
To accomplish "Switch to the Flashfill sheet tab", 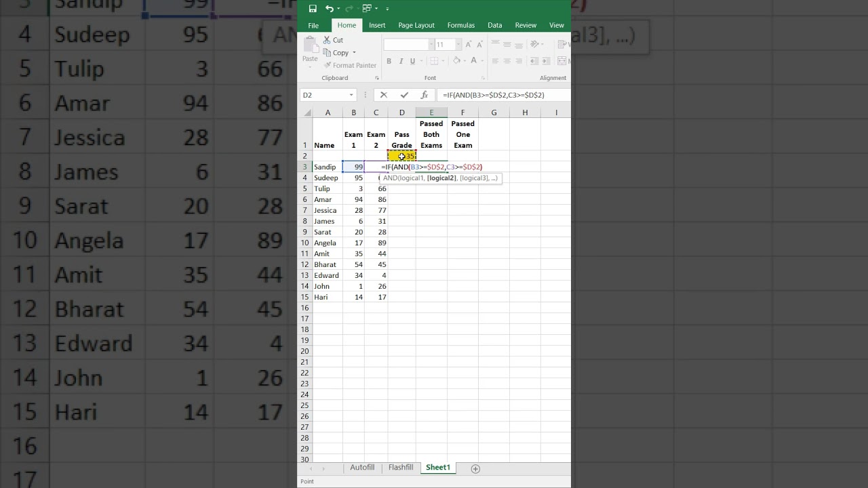I will tap(401, 468).
